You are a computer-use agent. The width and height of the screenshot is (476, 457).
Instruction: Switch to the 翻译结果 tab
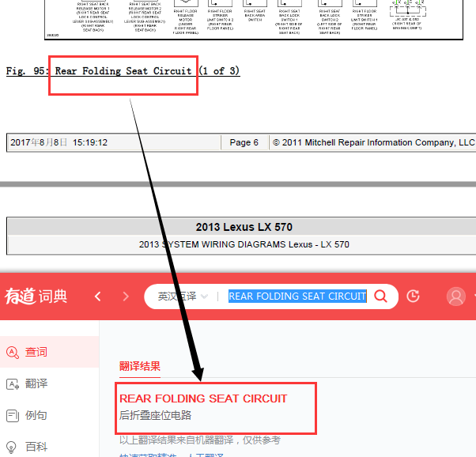point(140,366)
